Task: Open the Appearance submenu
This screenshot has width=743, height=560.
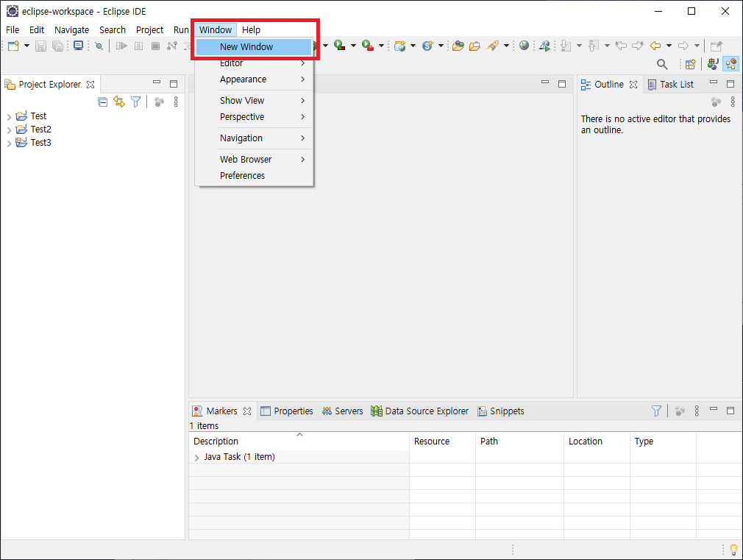Action: coord(254,79)
